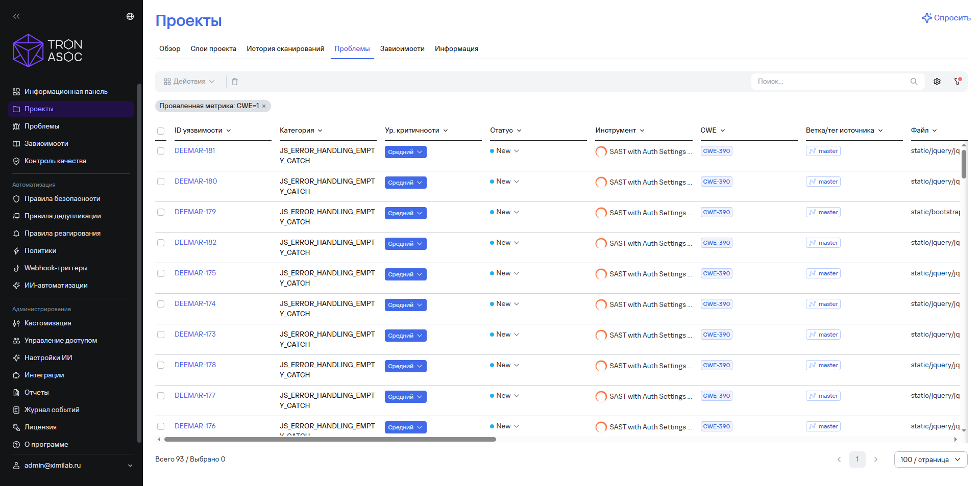
Task: Remove the Проваленная метрика CWE=1 filter chip
Action: click(x=264, y=106)
